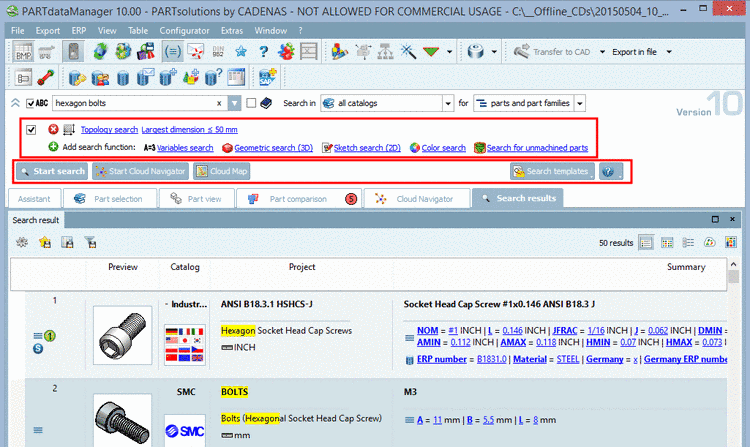This screenshot has width=750, height=447.
Task: Remove topology search via red X icon
Action: pyautogui.click(x=53, y=129)
